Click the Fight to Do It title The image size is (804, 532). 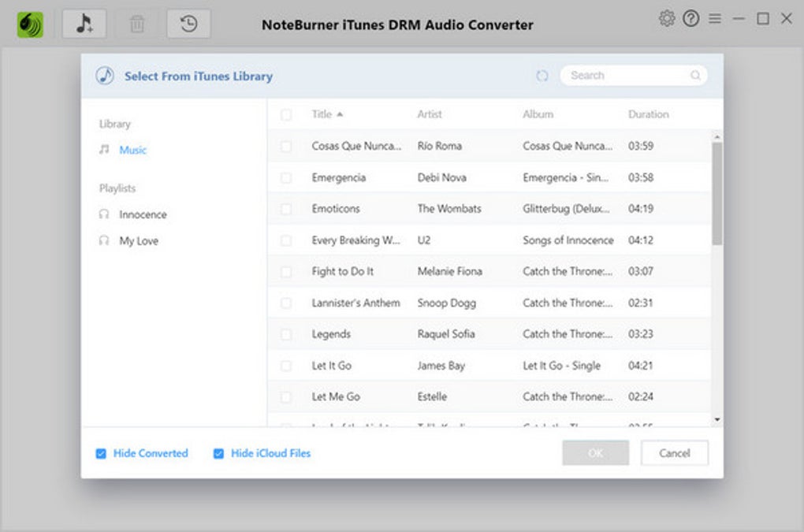click(x=343, y=271)
